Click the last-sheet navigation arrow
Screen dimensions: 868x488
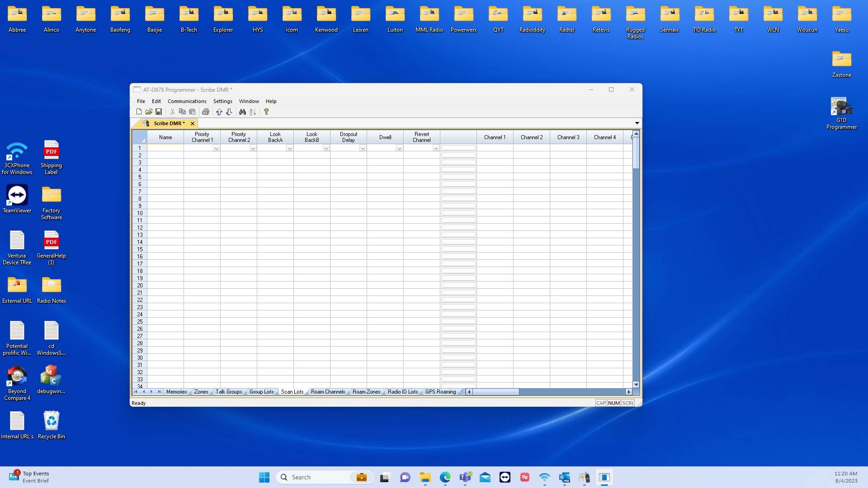point(159,392)
